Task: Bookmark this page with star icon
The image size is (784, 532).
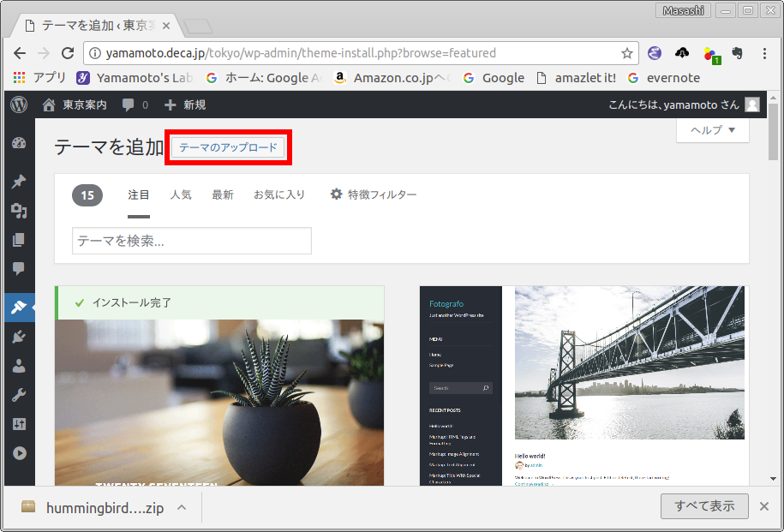Action: [x=626, y=53]
